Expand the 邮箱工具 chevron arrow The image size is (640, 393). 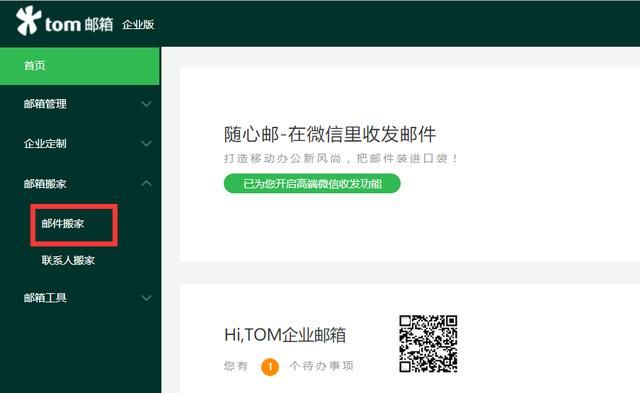pyautogui.click(x=146, y=298)
